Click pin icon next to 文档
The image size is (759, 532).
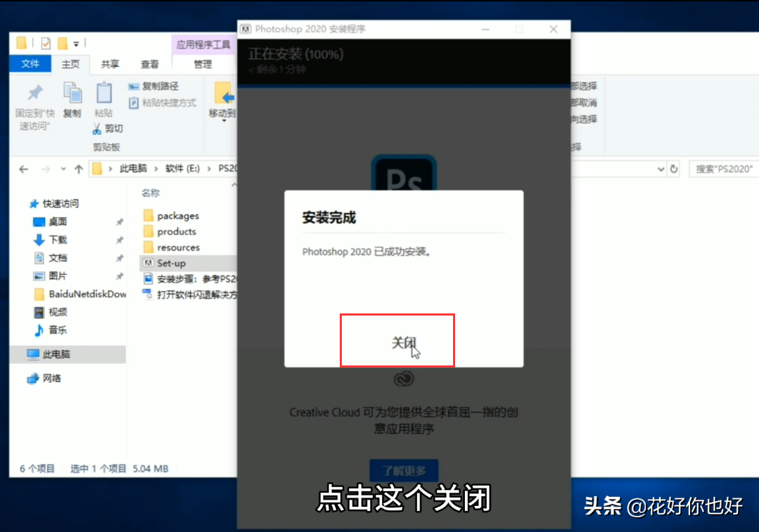coord(120,258)
